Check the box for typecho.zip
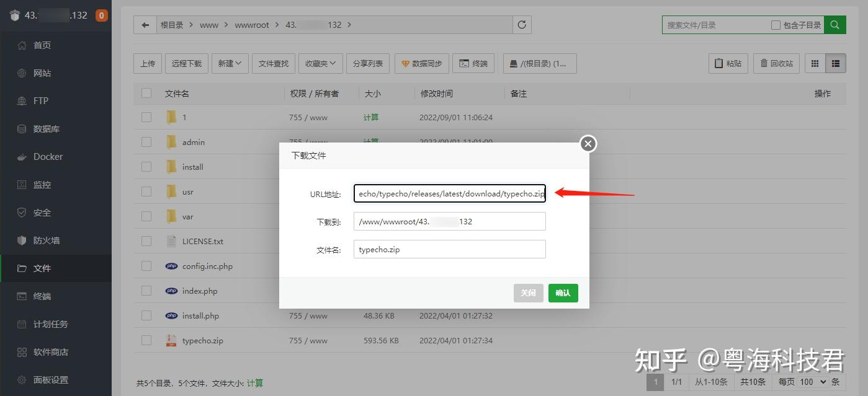This screenshot has height=396, width=868. point(146,340)
